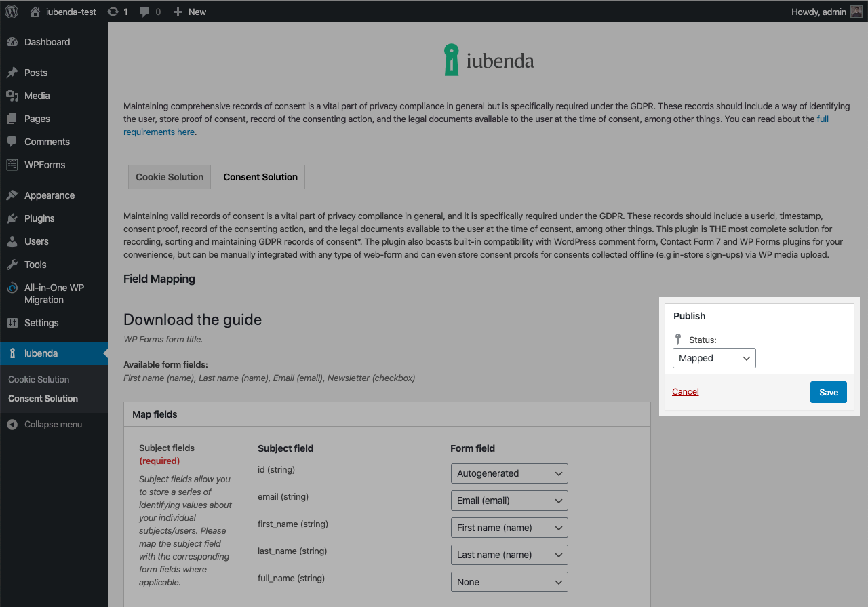868x607 pixels.
Task: Click the Save button in the Publish box
Action: [x=828, y=392]
